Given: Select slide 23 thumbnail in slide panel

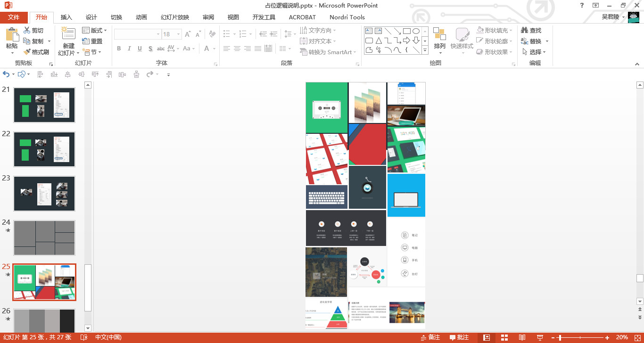Looking at the screenshot, I should point(44,194).
